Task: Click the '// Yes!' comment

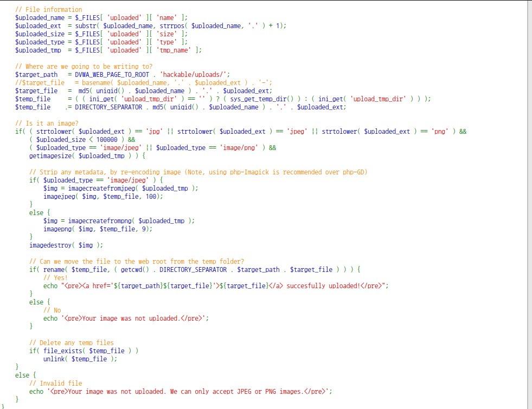Action: tap(56, 278)
